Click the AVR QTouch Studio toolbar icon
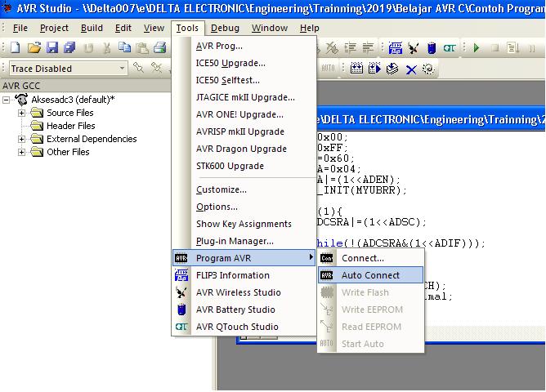Viewport: 546px width, 392px height. tap(450, 48)
